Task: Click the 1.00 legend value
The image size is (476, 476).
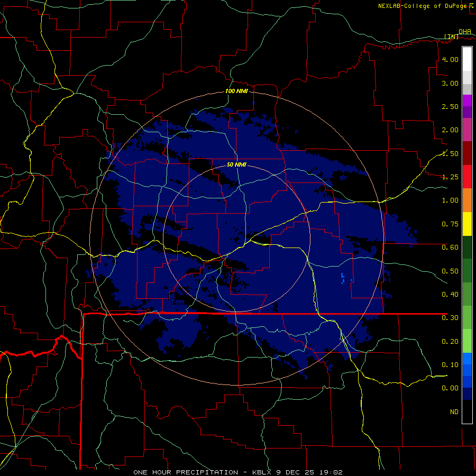Action: [450, 200]
